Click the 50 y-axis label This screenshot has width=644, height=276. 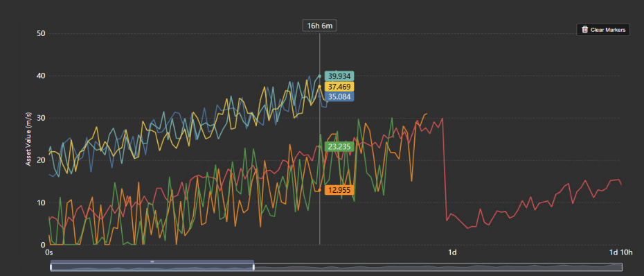[x=41, y=33]
